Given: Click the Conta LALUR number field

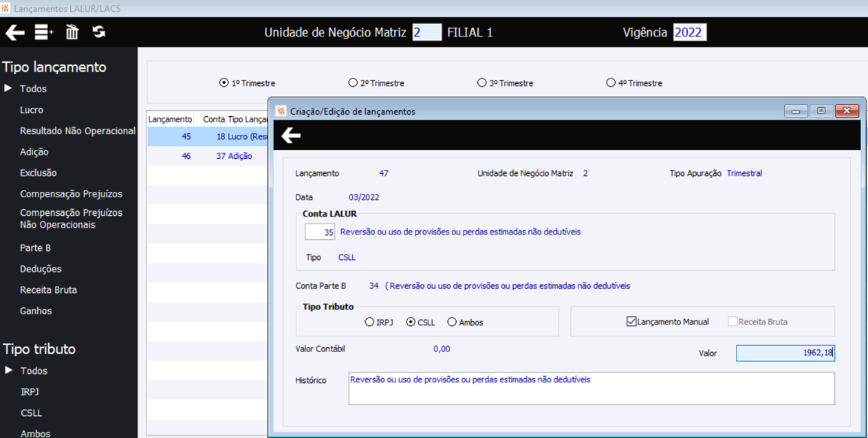Looking at the screenshot, I should click(x=320, y=232).
